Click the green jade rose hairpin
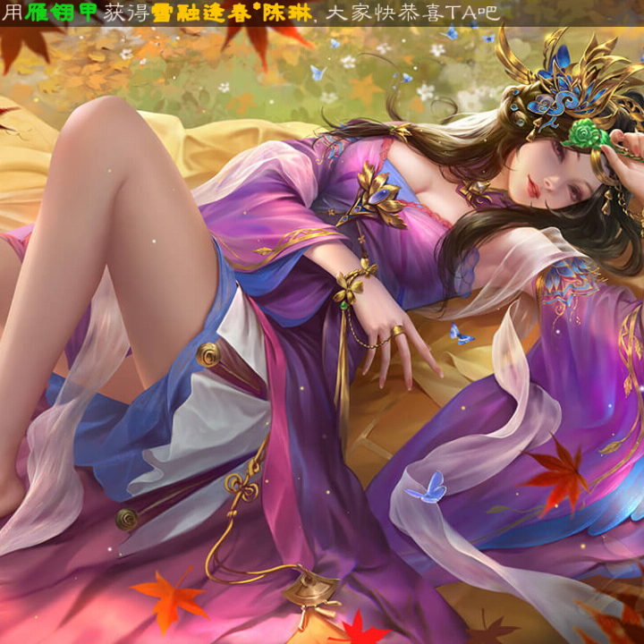The height and width of the screenshot is (644, 644). click(585, 134)
